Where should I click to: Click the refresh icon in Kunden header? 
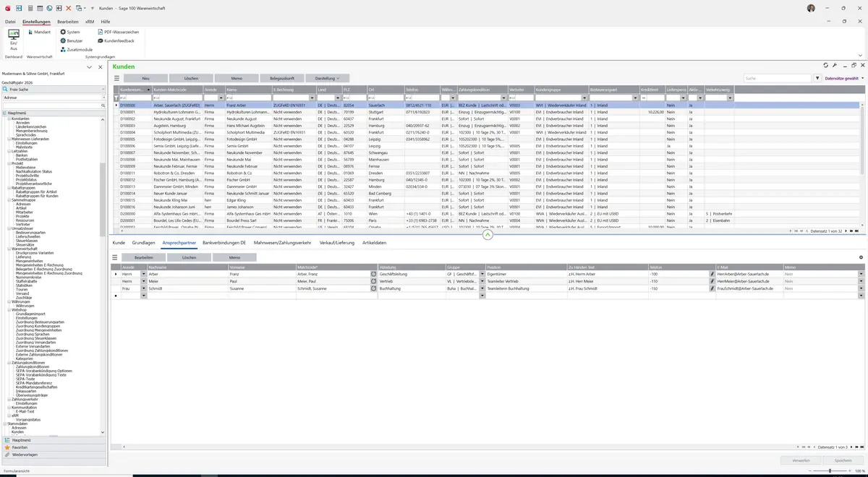[826, 66]
